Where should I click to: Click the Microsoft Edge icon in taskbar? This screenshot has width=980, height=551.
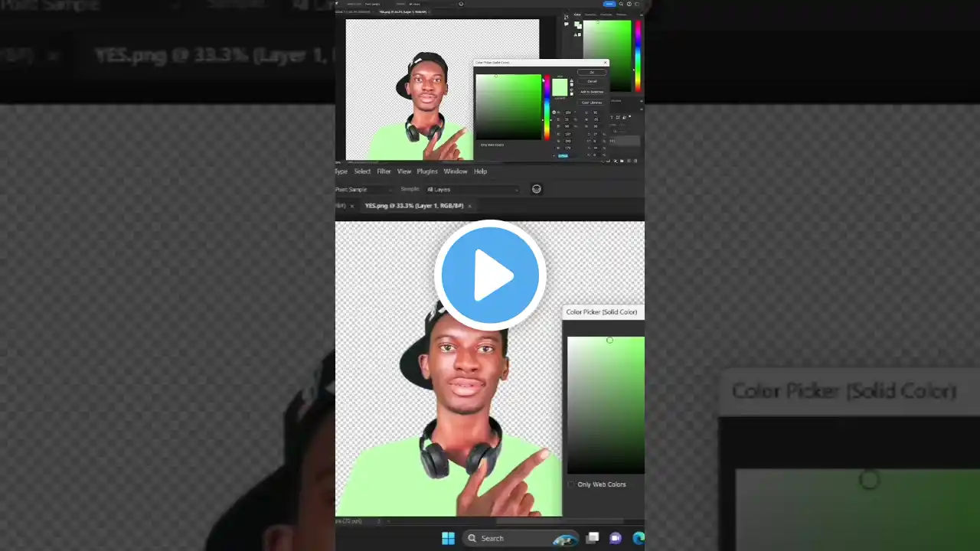pyautogui.click(x=638, y=538)
